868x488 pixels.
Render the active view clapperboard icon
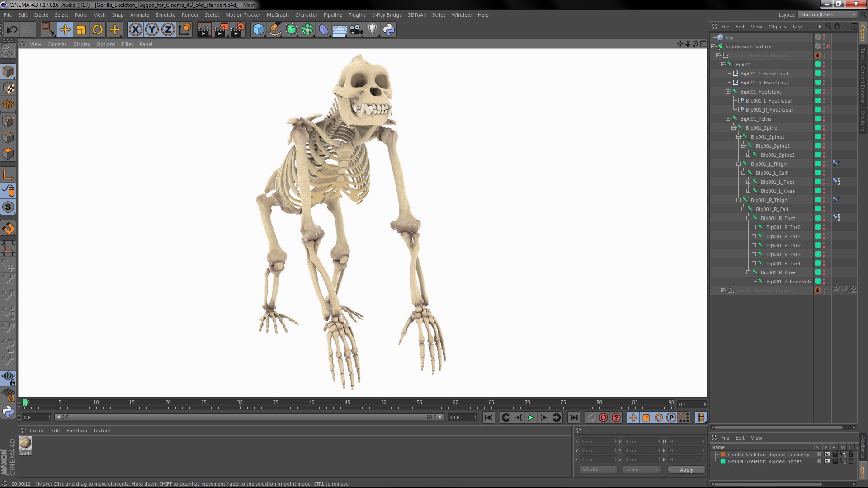(204, 30)
